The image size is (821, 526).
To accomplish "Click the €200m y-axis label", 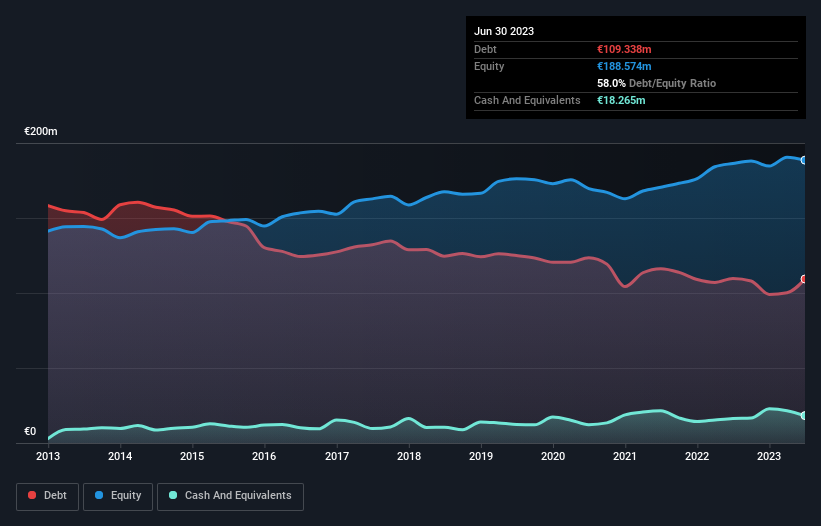I will [41, 131].
